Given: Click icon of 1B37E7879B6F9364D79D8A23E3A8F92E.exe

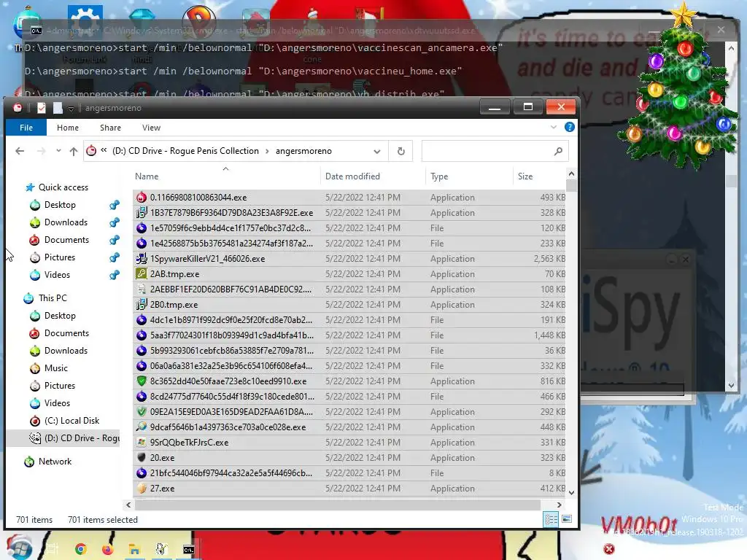Looking at the screenshot, I should point(142,212).
